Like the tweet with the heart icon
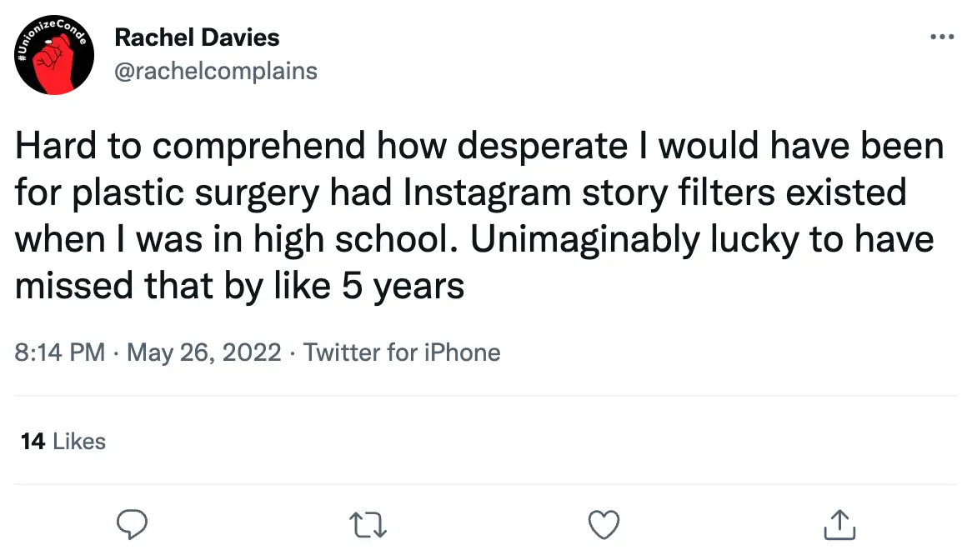The image size is (977, 560). [604, 524]
